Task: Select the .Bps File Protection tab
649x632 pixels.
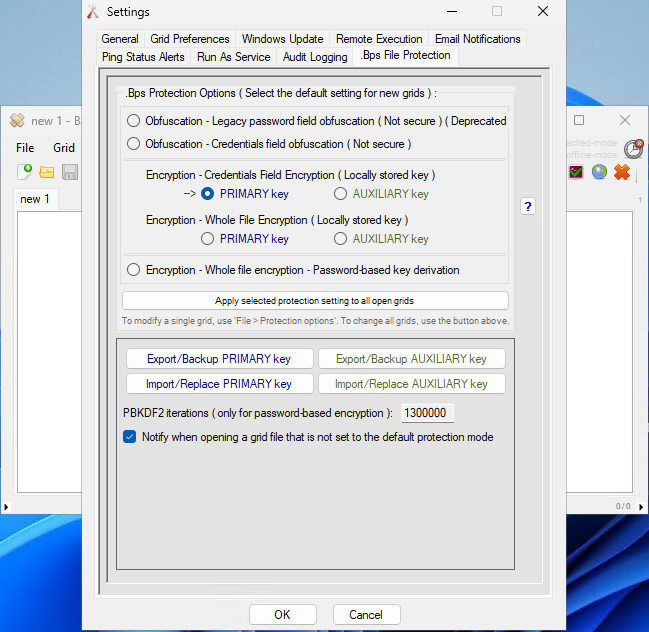Action: (x=406, y=55)
